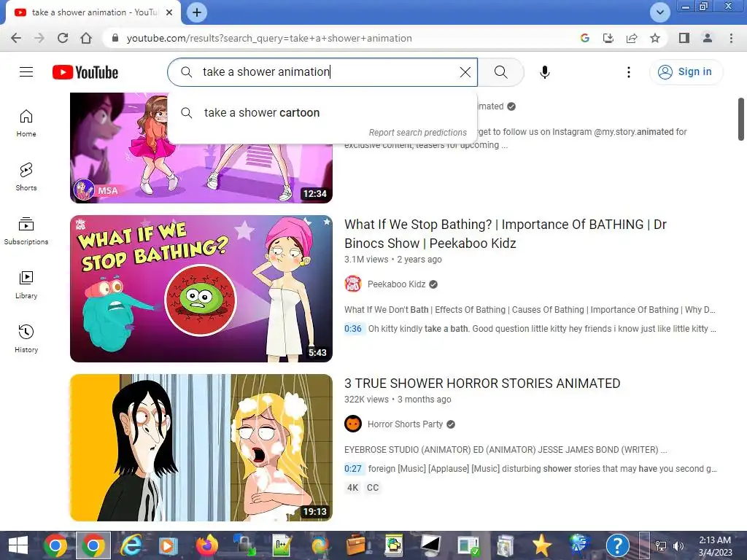
Task: Start voice search with microphone icon
Action: coord(544,72)
